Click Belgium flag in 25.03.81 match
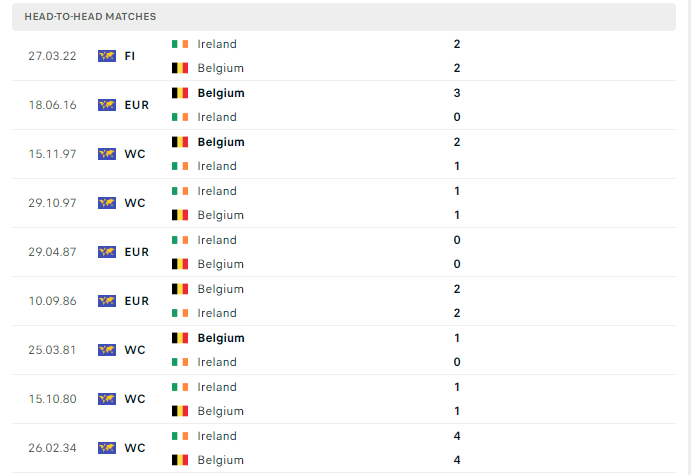691x475 pixels. click(180, 338)
